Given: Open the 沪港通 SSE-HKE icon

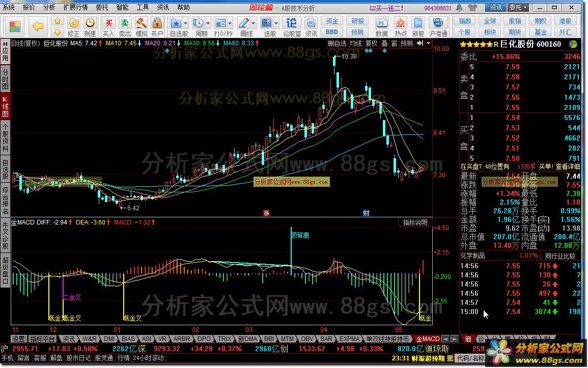Looking at the screenshot, I should click(438, 26).
